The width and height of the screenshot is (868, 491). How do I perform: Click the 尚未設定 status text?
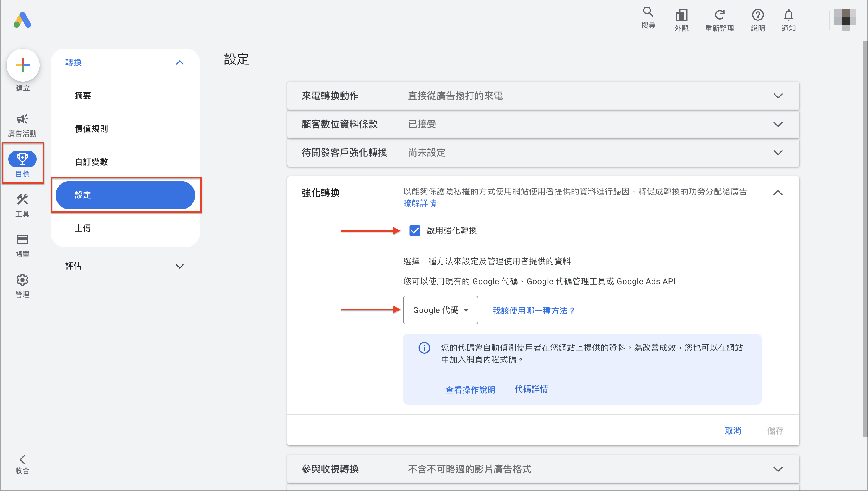click(x=427, y=153)
